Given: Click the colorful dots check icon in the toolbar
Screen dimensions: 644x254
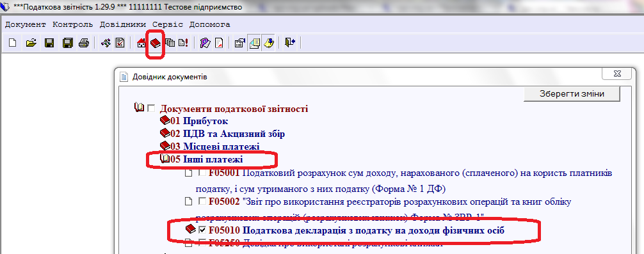Looking at the screenshot, I should 106,43.
